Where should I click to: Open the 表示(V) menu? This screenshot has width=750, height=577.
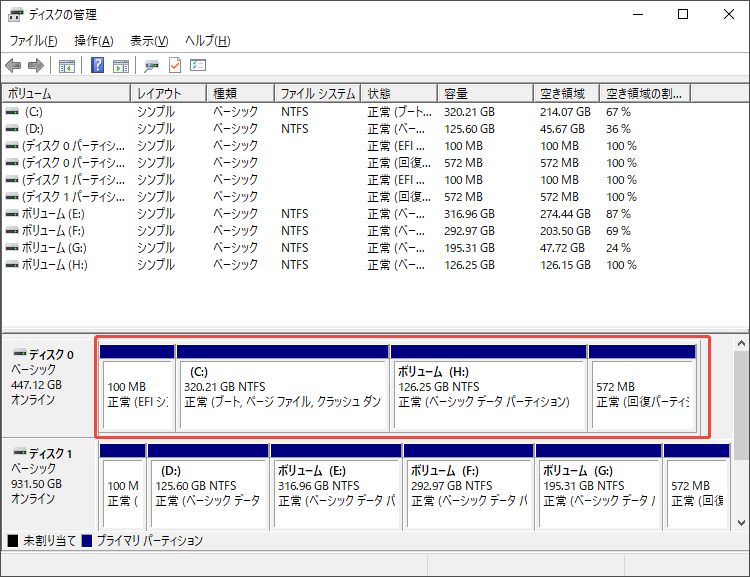coord(149,41)
